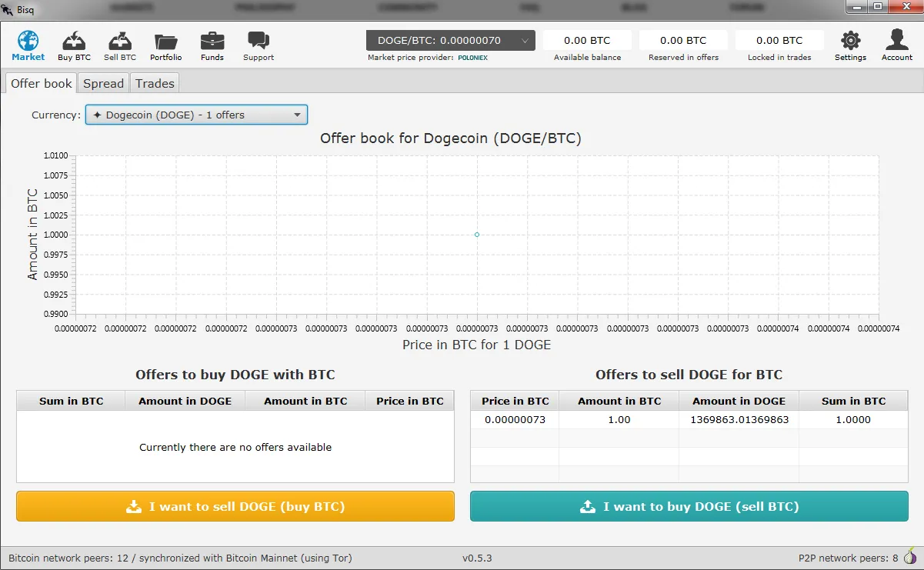The image size is (924, 570).
Task: Click the P2P network peers: 8 text
Action: pyautogui.click(x=849, y=558)
